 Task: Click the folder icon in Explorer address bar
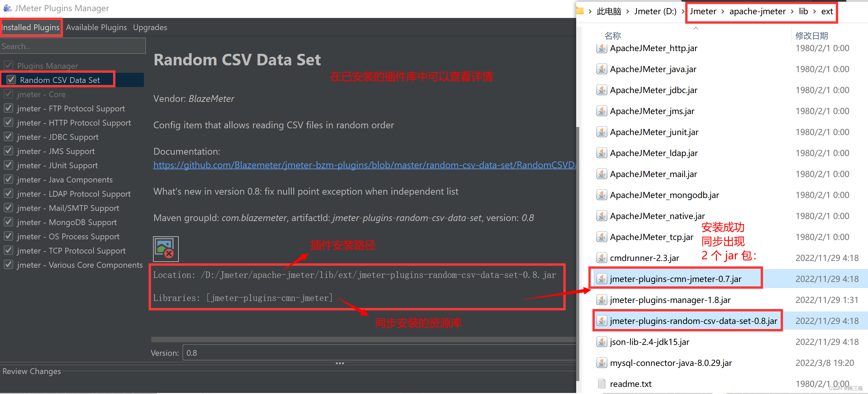click(580, 11)
